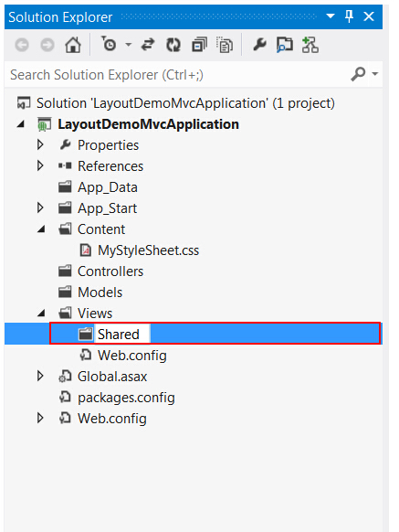Open window position dropdown in title bar

point(330,16)
